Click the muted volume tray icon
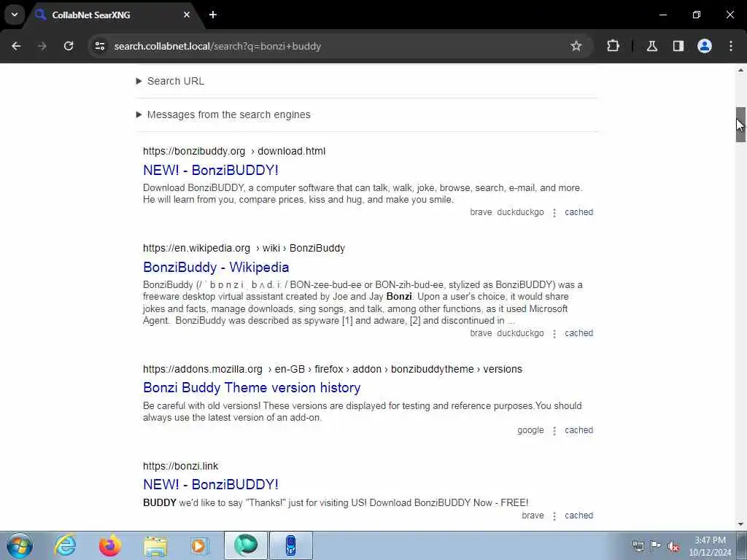Screen dimensions: 747x560 point(673,546)
